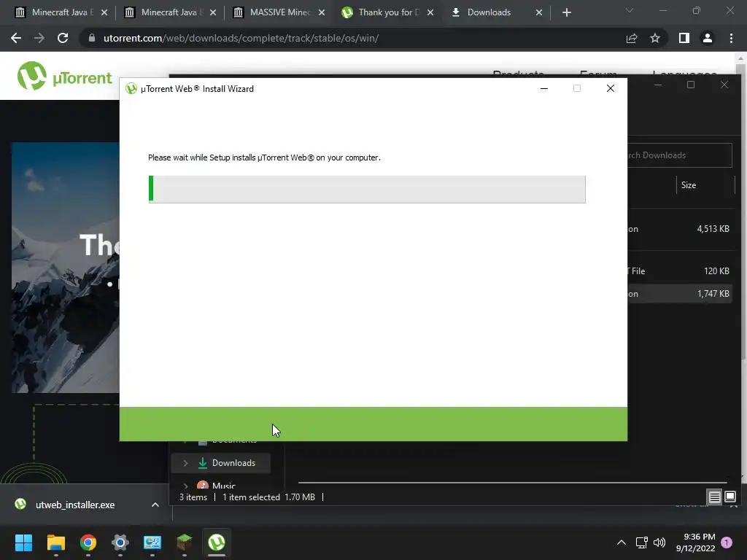Viewport: 747px width, 560px height.
Task: Select the 1,747 KB file row
Action: click(x=679, y=294)
